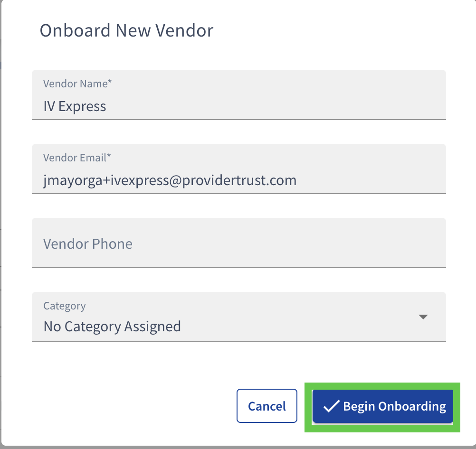The height and width of the screenshot is (449, 476).
Task: Click the asterisk beside Vendor Name label
Action: tap(110, 83)
